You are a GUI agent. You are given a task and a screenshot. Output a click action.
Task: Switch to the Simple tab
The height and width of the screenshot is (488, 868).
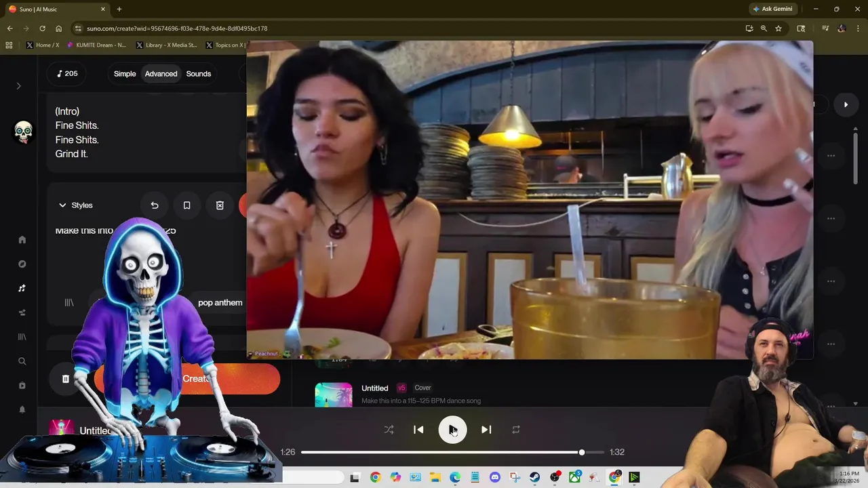(125, 74)
